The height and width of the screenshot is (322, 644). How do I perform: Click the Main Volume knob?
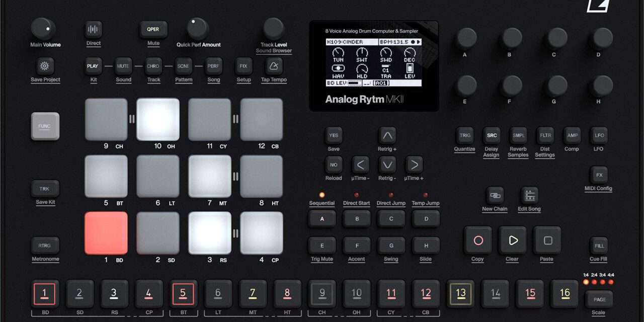(43, 29)
